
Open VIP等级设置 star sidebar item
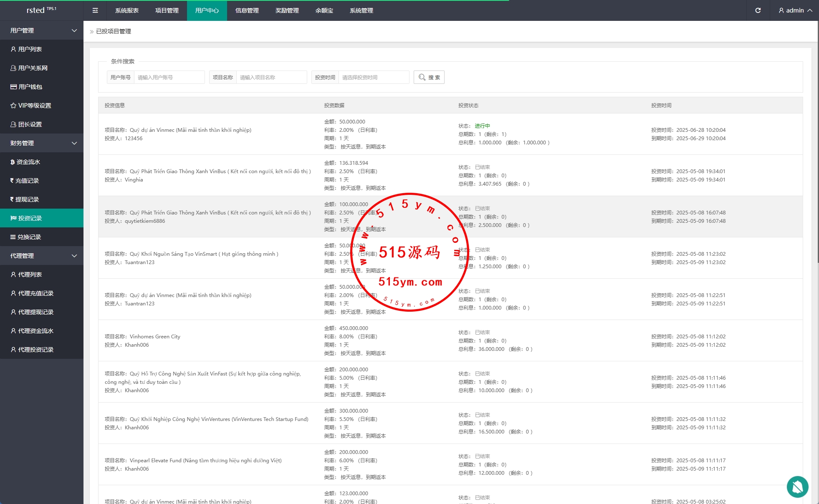tap(34, 106)
